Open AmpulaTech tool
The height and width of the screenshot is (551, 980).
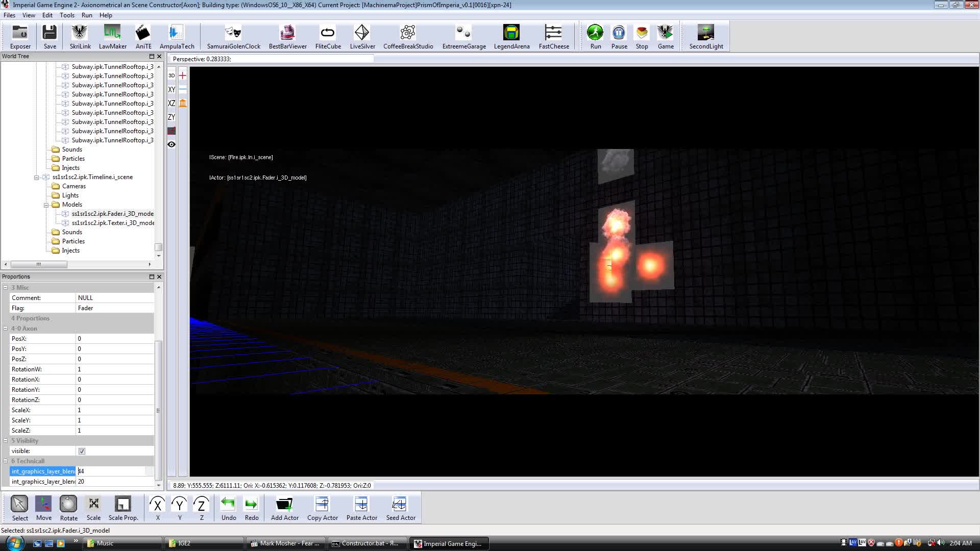[177, 37]
